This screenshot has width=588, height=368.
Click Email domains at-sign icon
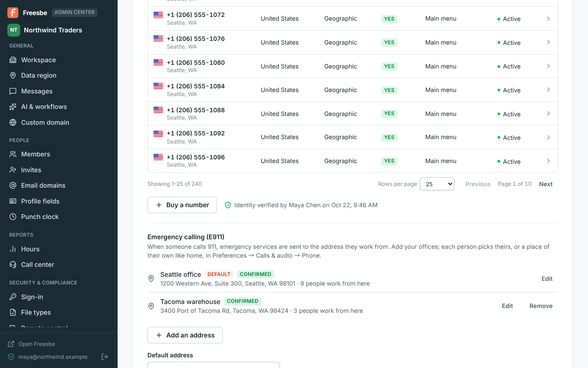(13, 185)
